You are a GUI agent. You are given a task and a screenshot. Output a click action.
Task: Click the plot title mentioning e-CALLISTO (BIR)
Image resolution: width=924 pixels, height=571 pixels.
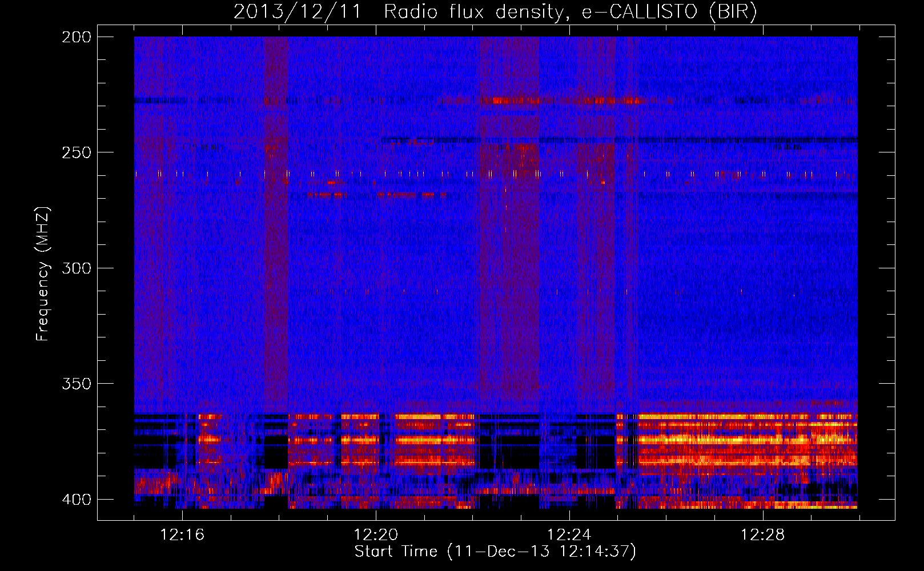tap(495, 12)
